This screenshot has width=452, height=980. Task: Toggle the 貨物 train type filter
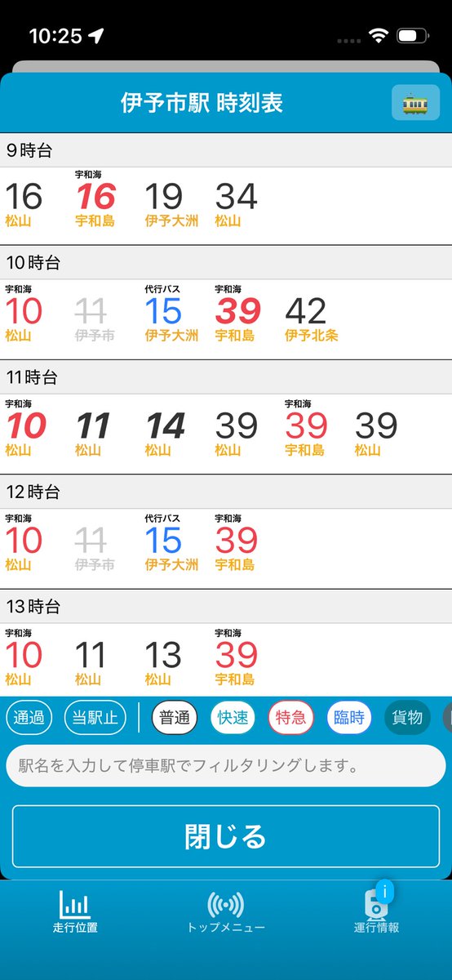(x=407, y=718)
